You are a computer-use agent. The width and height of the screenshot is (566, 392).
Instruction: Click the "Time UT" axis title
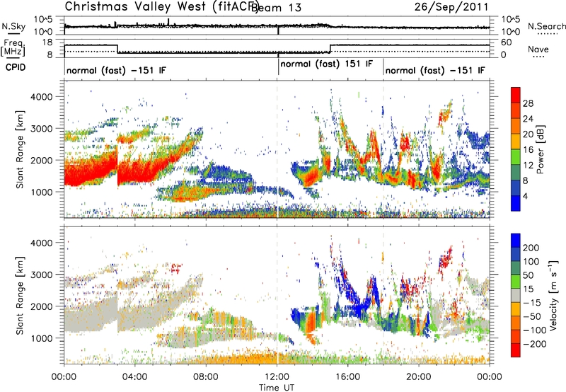(277, 388)
